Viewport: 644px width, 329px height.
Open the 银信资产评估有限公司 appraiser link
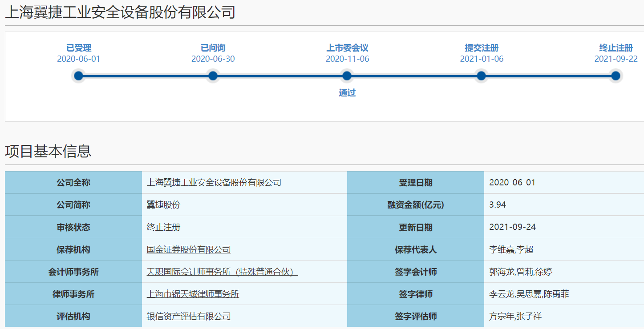[x=189, y=316]
